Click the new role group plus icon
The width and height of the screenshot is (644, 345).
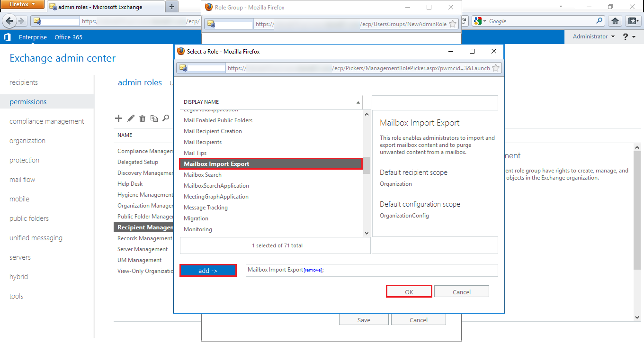click(x=119, y=118)
